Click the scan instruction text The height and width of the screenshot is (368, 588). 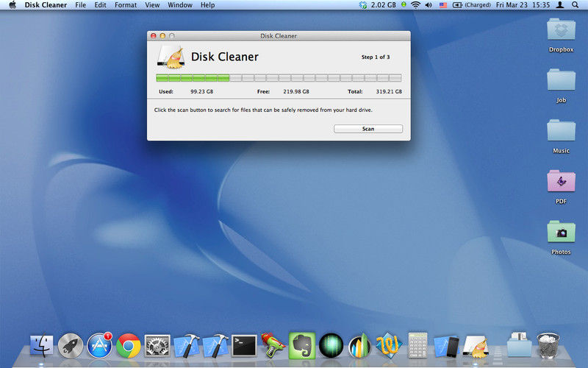pyautogui.click(x=263, y=110)
